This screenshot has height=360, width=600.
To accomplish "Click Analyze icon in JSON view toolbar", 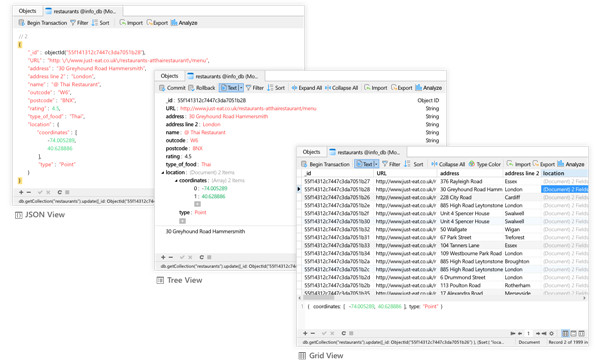I will point(174,23).
